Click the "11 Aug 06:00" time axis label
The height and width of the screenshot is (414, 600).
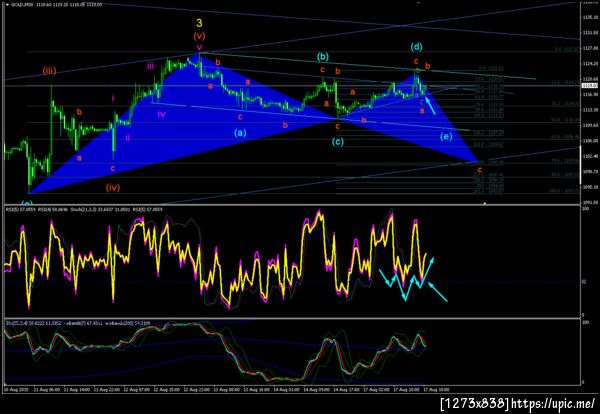click(48, 390)
